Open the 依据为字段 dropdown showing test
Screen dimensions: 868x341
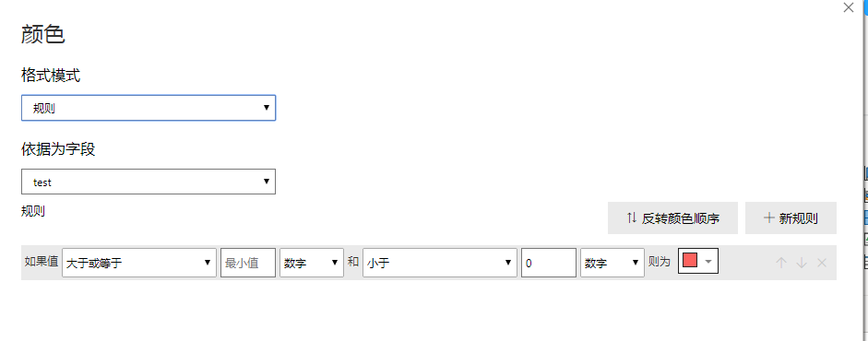pyautogui.click(x=149, y=182)
